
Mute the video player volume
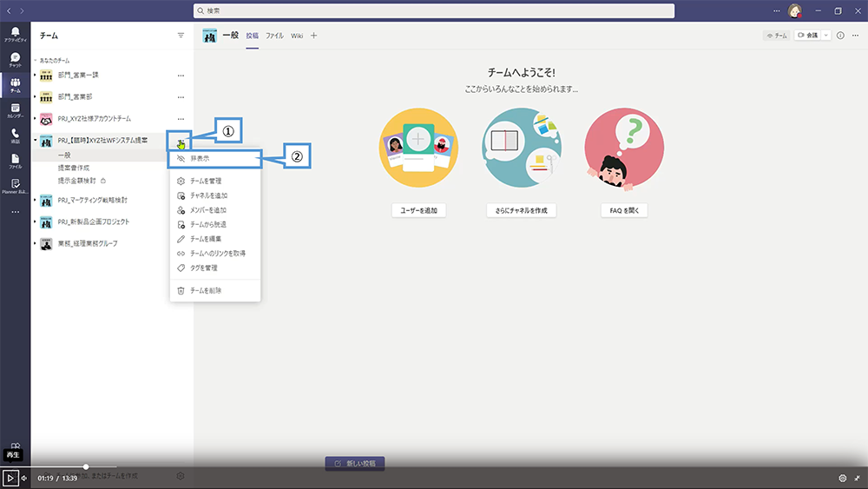pos(24,478)
